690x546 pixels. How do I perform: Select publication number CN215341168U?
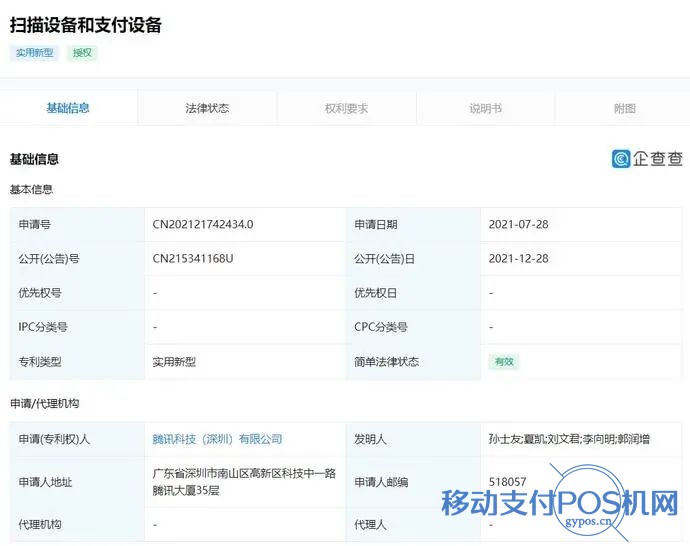point(193,259)
